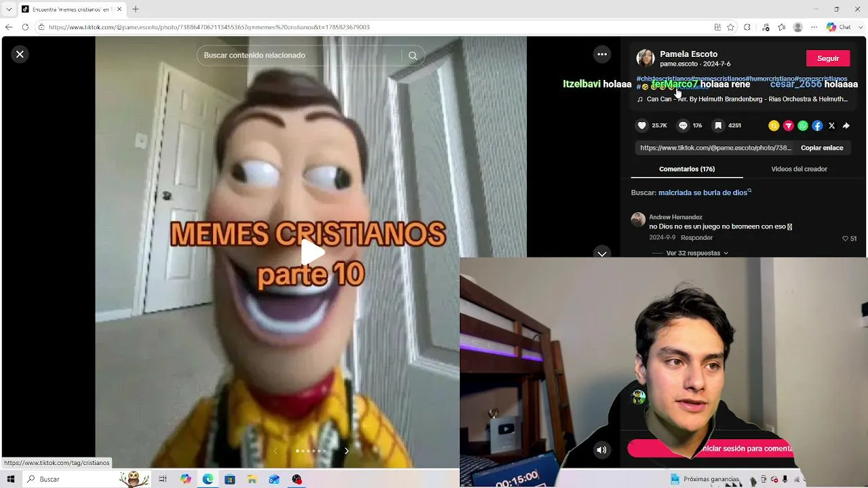Open the browser favorites list
Image resolution: width=868 pixels, height=488 pixels.
782,27
